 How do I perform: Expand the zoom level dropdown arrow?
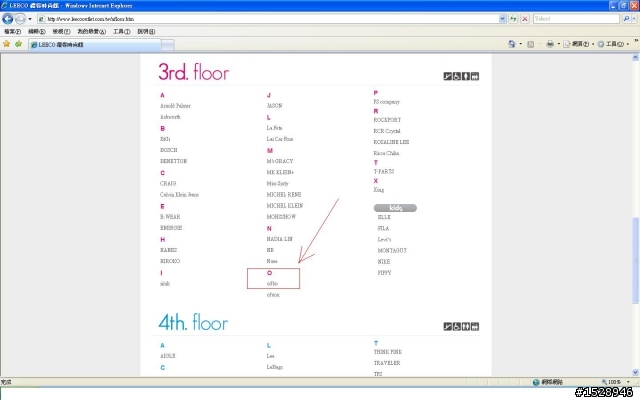point(628,382)
